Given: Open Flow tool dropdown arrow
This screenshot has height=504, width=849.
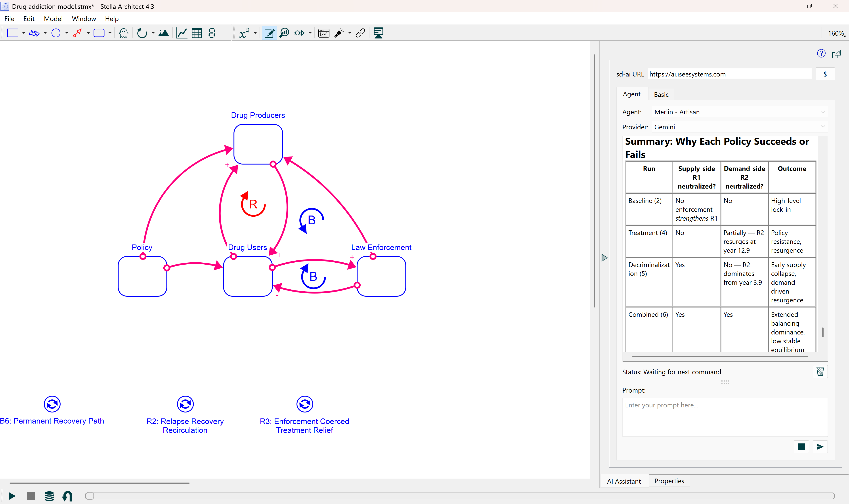Looking at the screenshot, I should point(45,33).
